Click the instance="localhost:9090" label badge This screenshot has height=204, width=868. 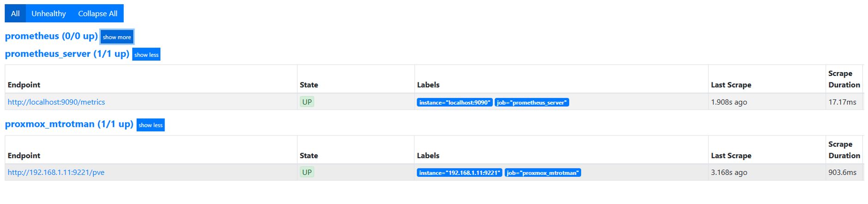[x=455, y=102]
